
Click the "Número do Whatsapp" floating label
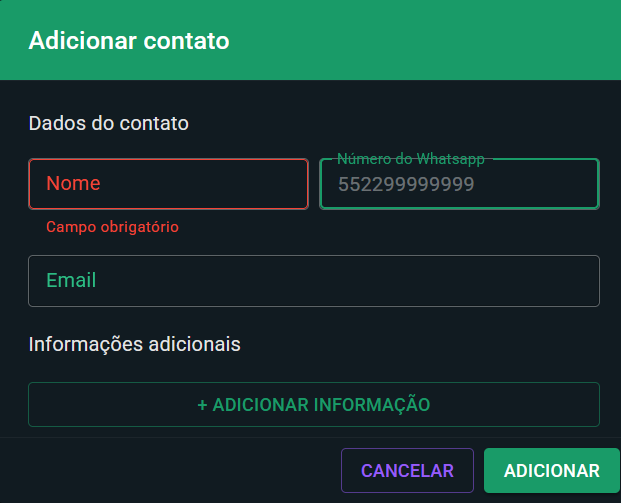coord(410,159)
